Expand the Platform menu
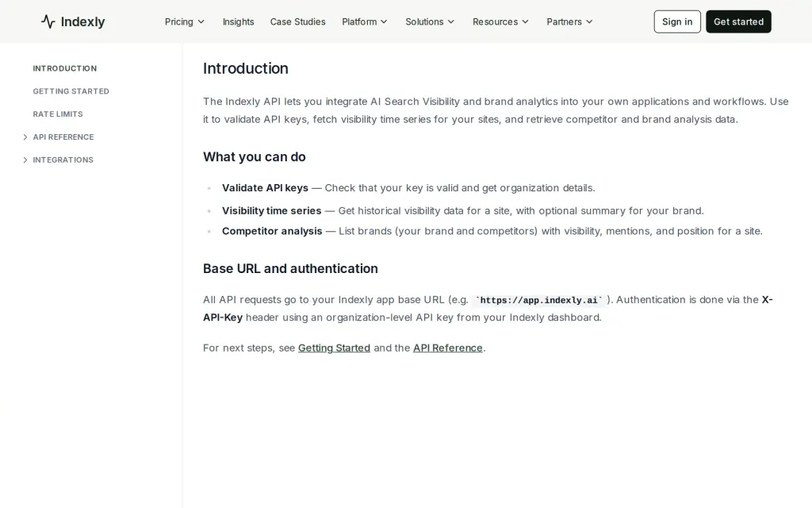 pos(365,21)
